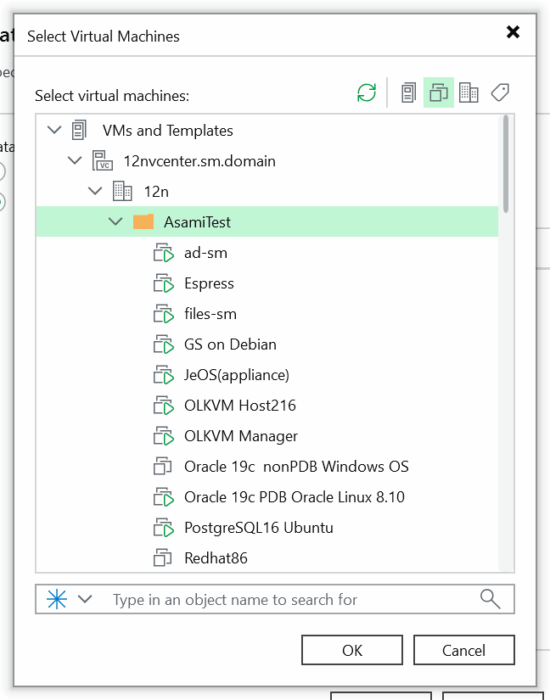This screenshot has height=700, width=550.
Task: Click the Cancel button
Action: point(464,650)
